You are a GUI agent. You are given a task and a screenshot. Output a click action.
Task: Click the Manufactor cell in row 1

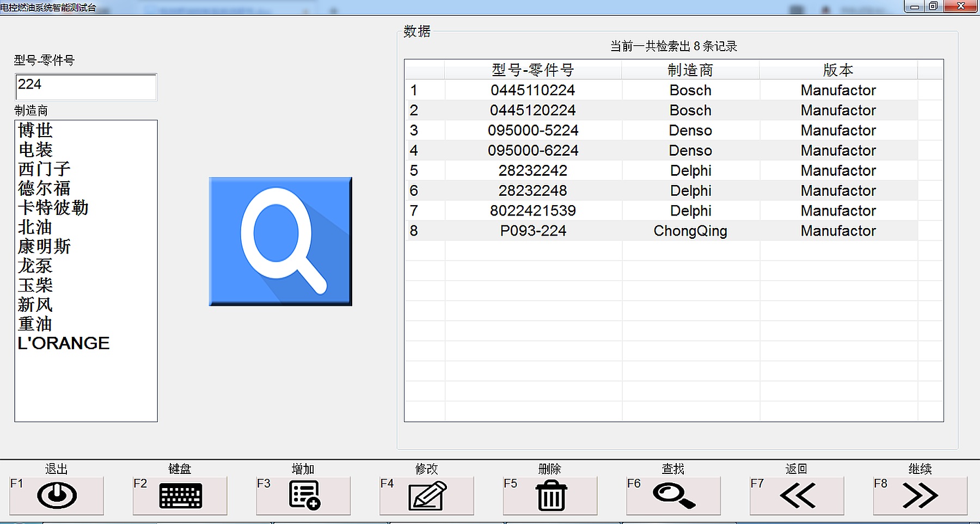point(838,90)
